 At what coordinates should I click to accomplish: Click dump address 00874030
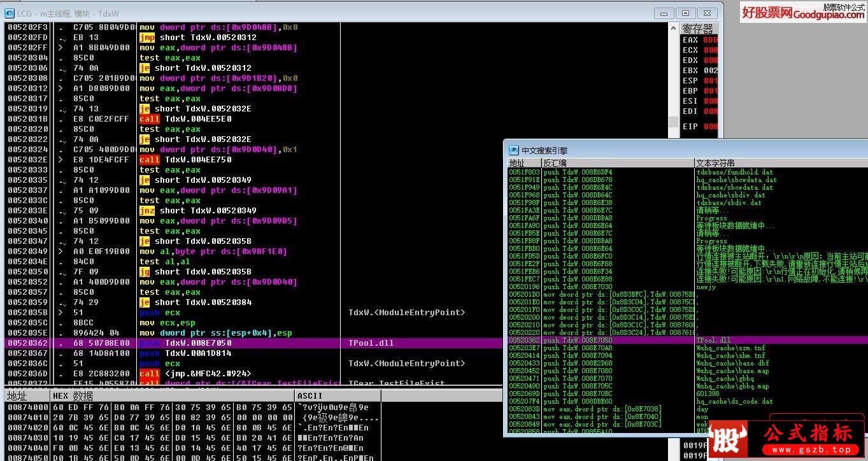27,438
